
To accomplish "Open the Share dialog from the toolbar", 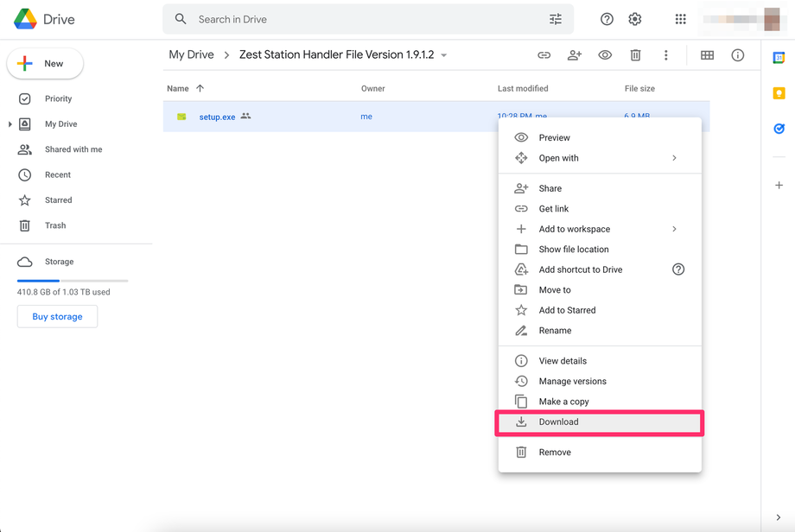I will [574, 54].
